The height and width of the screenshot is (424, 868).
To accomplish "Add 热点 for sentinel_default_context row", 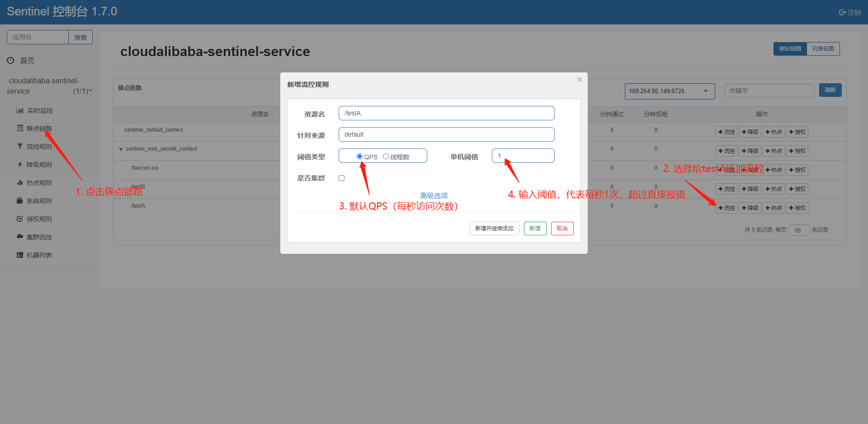I will (774, 132).
